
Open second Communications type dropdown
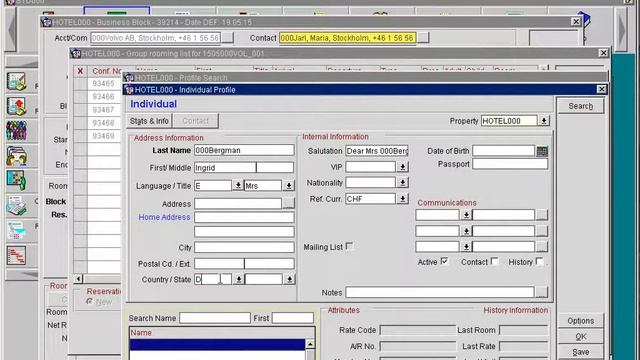(x=466, y=231)
